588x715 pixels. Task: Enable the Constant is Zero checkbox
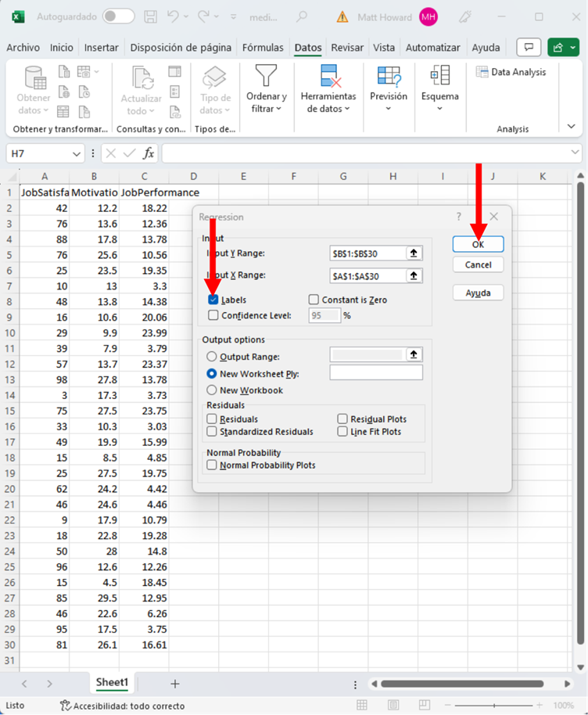[314, 300]
